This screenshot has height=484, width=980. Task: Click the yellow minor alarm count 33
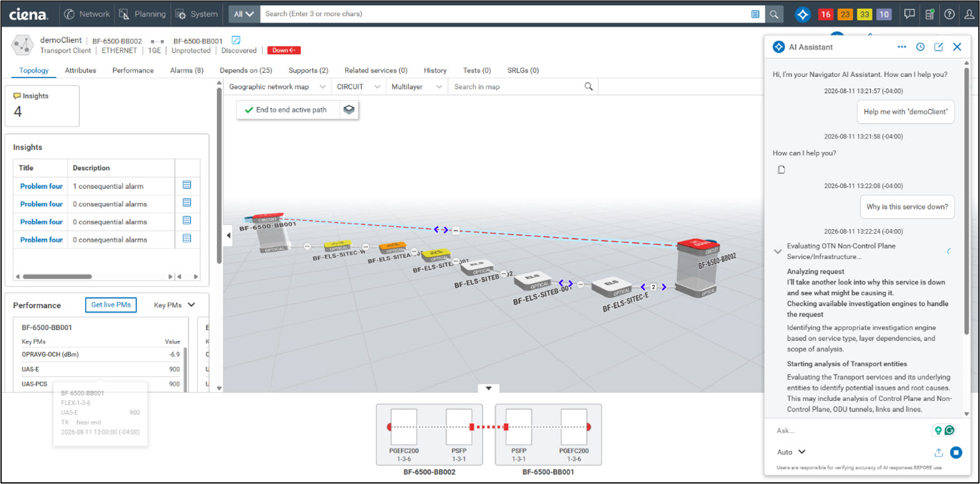tap(864, 14)
